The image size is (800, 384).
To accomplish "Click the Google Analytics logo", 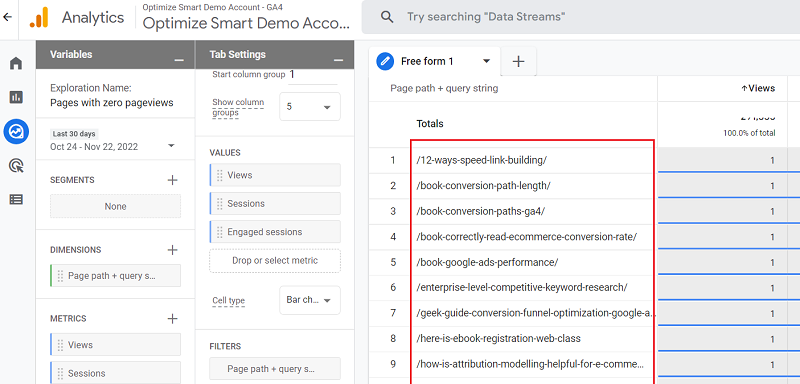I will tap(39, 17).
